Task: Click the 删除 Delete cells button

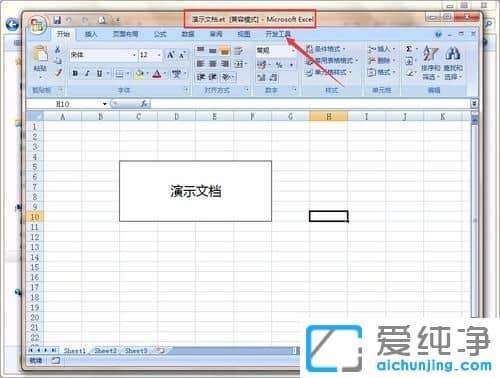Action: pyautogui.click(x=381, y=61)
